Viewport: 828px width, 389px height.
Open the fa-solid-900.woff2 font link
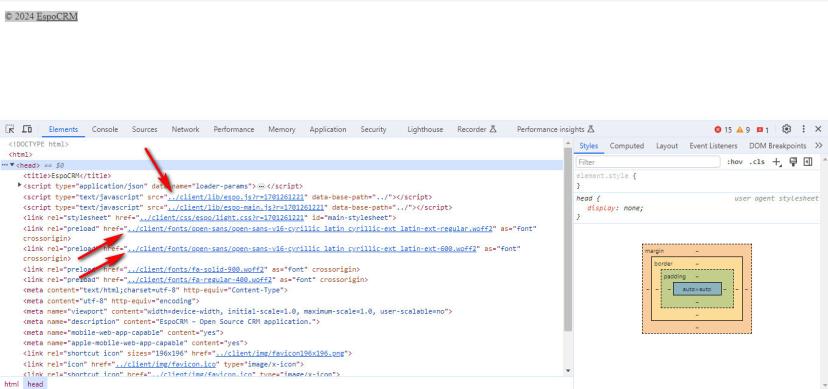pyautogui.click(x=196, y=270)
